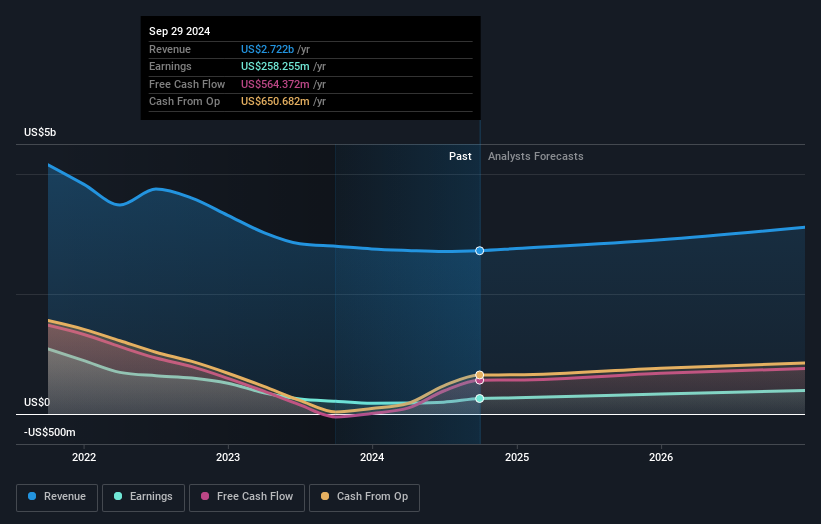Click the Sep 29 2024 tooltip date
821x524 pixels.
[x=180, y=31]
